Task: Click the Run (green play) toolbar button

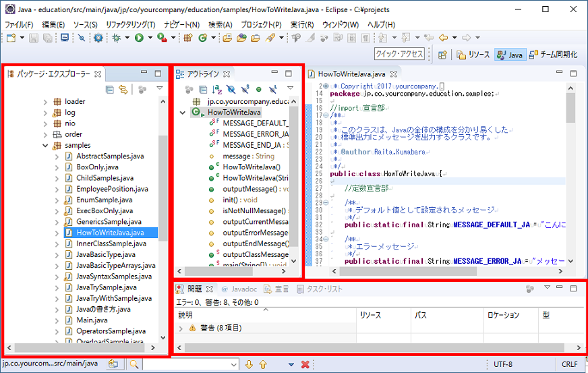Action: (x=138, y=38)
